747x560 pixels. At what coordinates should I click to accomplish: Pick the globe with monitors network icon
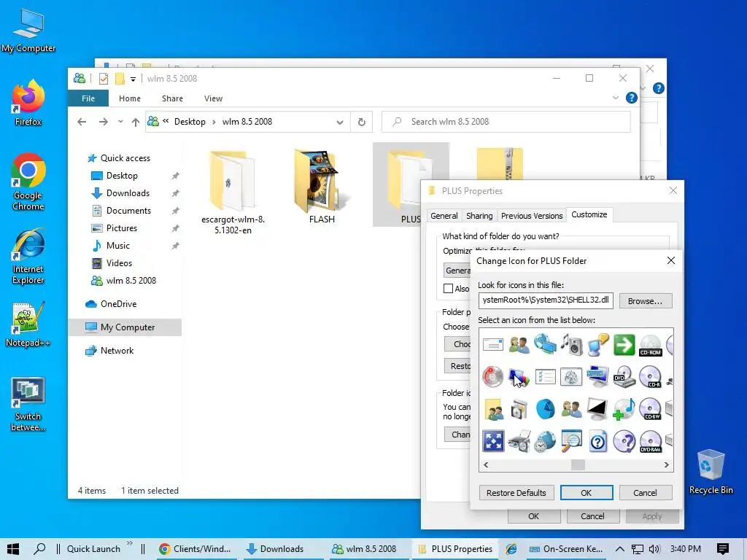tap(545, 344)
